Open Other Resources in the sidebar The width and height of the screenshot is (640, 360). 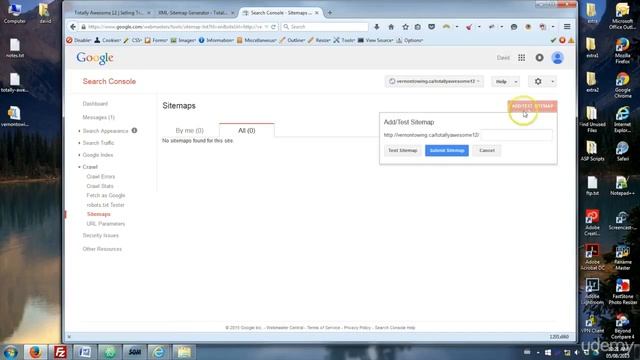click(x=102, y=249)
